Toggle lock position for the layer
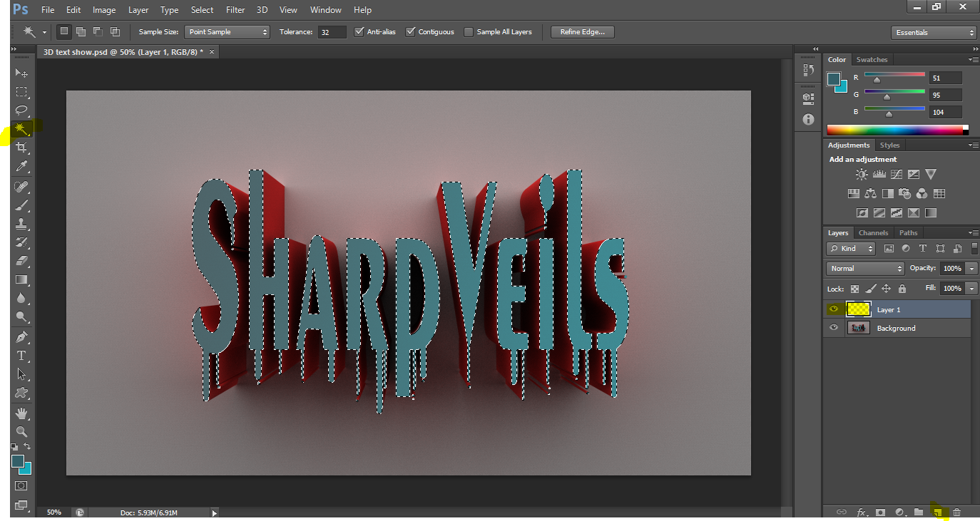 886,289
